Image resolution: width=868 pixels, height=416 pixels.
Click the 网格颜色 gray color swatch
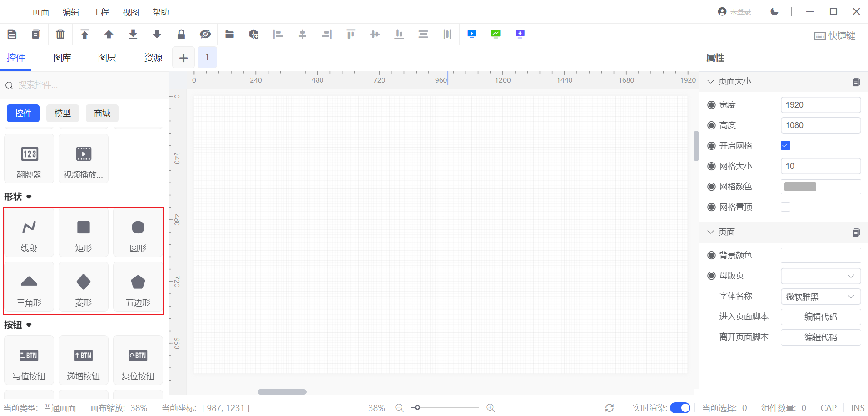[800, 187]
